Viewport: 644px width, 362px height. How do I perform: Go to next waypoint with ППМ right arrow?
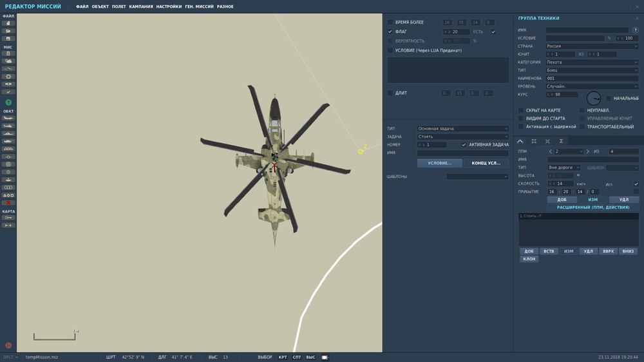pyautogui.click(x=588, y=151)
